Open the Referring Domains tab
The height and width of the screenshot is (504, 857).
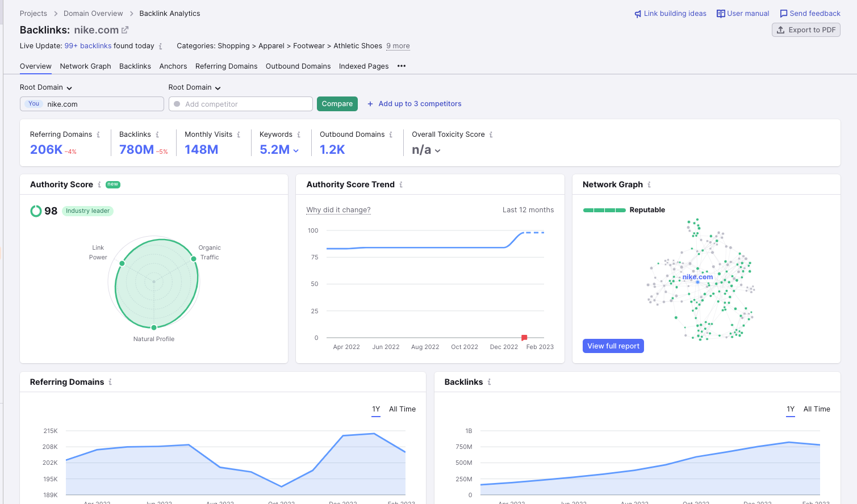pos(227,66)
